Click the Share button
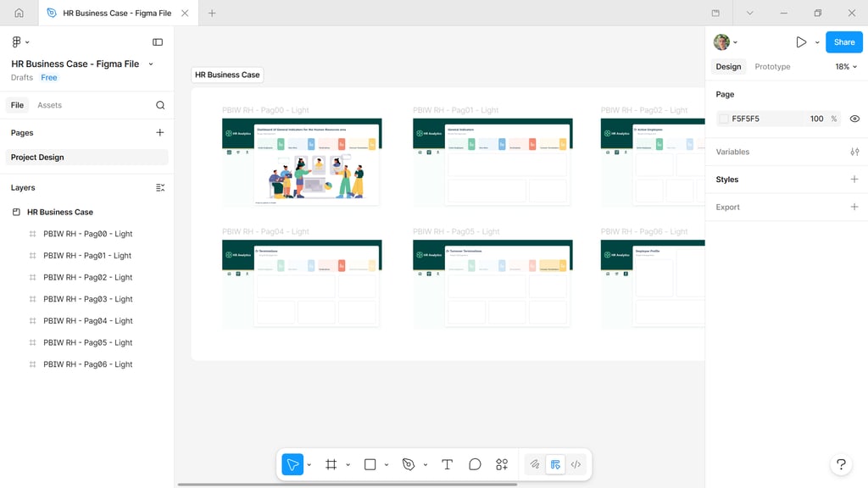Viewport: 868px width, 488px height. point(843,42)
